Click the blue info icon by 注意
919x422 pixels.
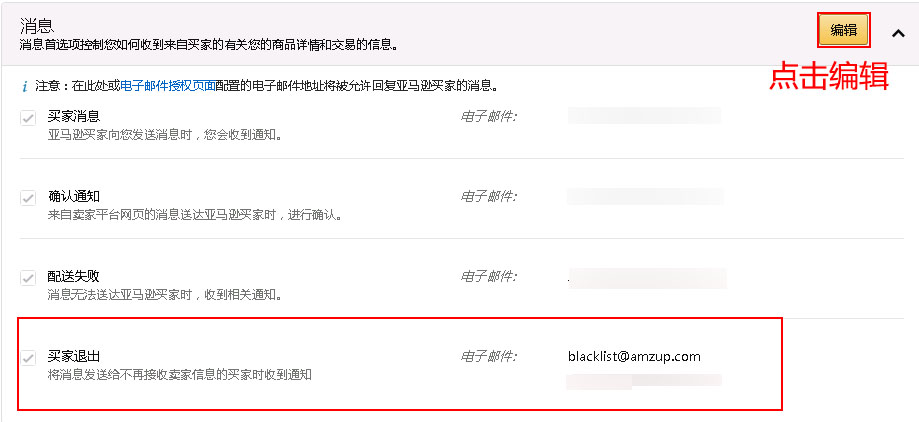(25, 87)
